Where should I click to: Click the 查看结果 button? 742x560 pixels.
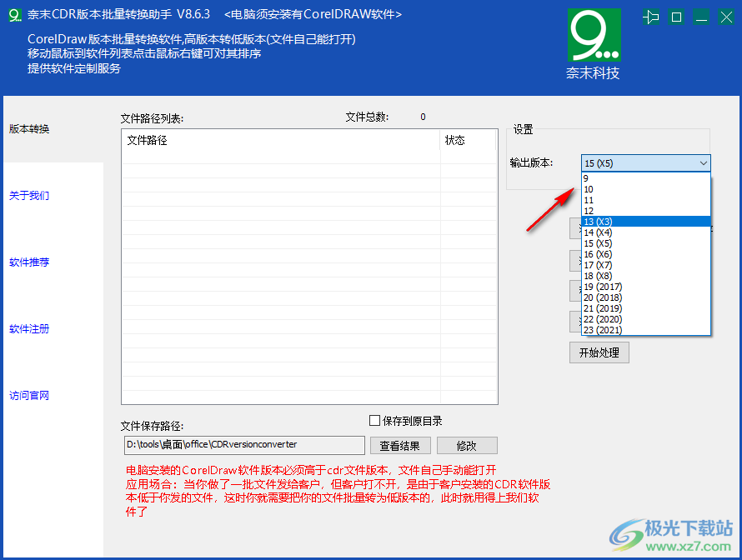[x=400, y=445]
